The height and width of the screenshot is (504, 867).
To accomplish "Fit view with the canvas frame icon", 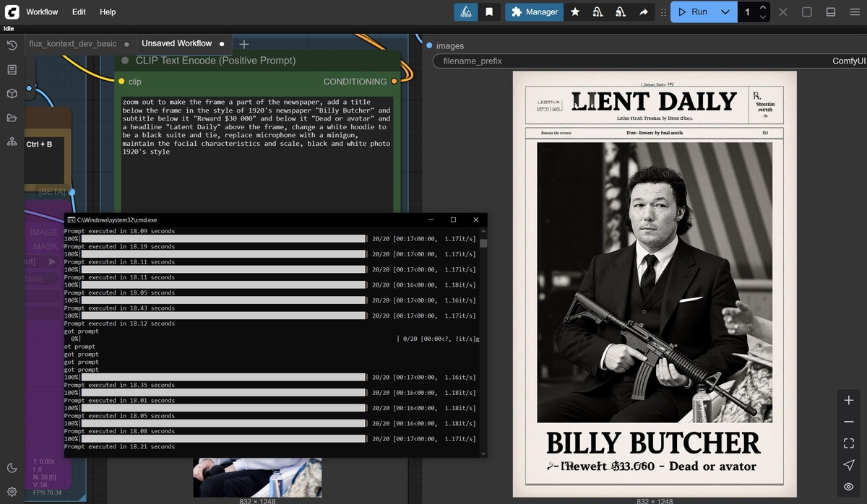I will point(849,443).
